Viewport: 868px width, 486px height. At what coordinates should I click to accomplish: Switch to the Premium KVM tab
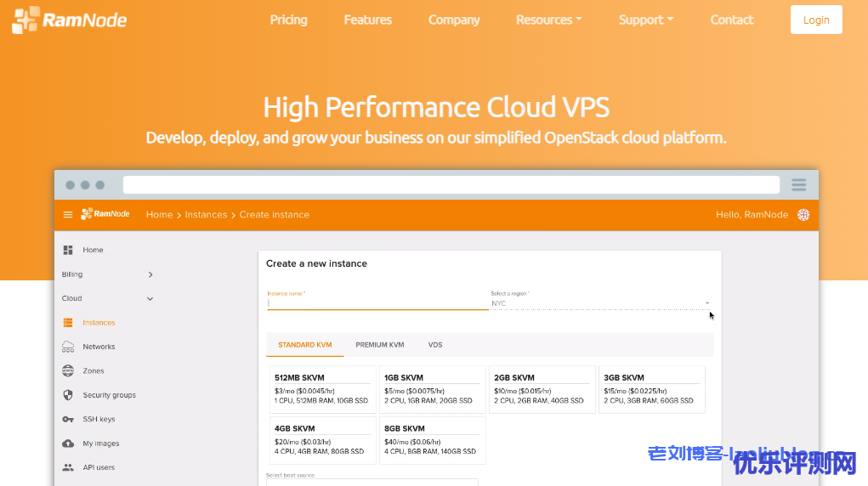pyautogui.click(x=379, y=345)
